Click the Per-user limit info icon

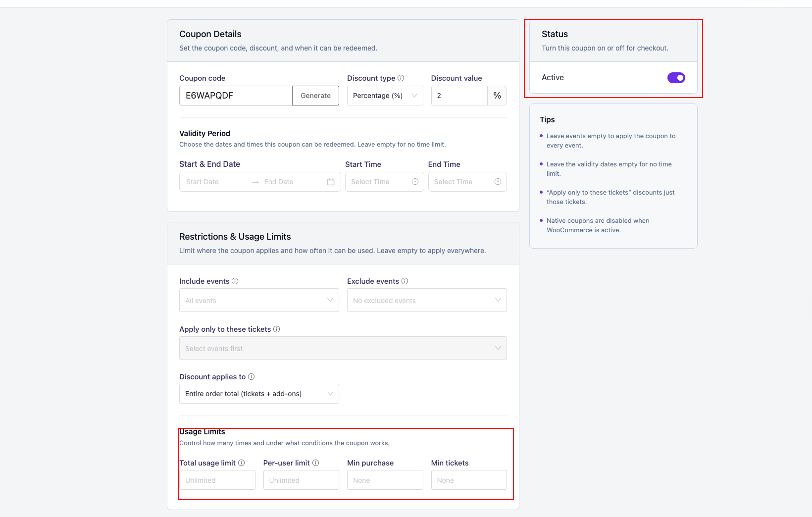(316, 463)
